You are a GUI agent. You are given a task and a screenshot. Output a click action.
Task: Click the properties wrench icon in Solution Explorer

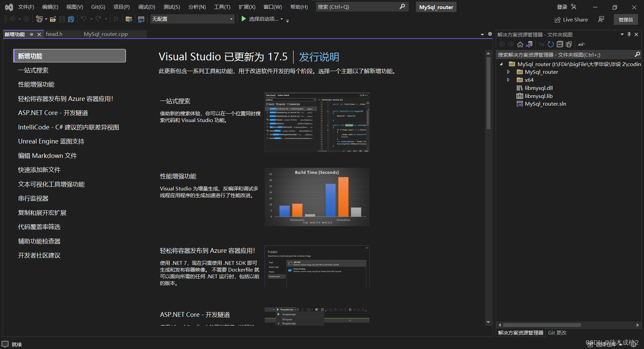tap(581, 44)
